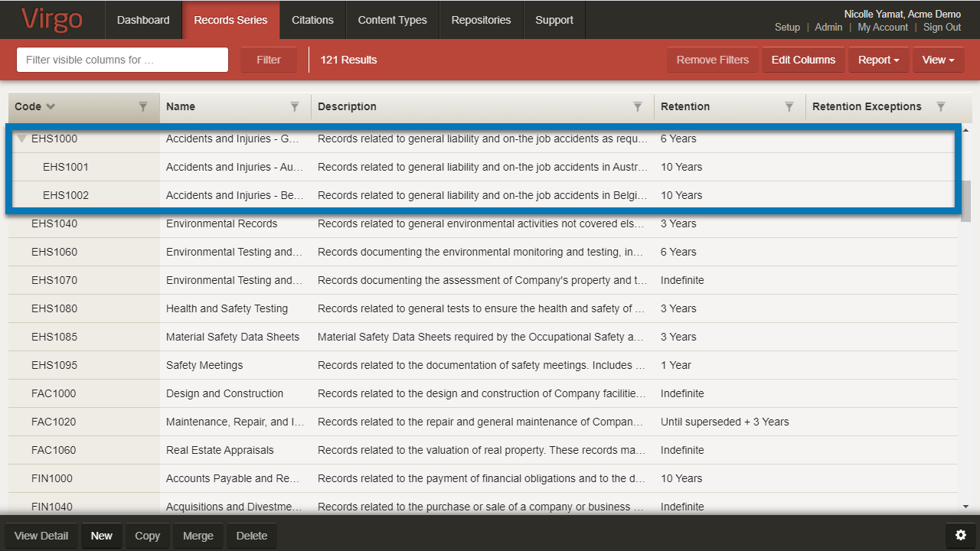Click the Sign Out link

pos(942,28)
